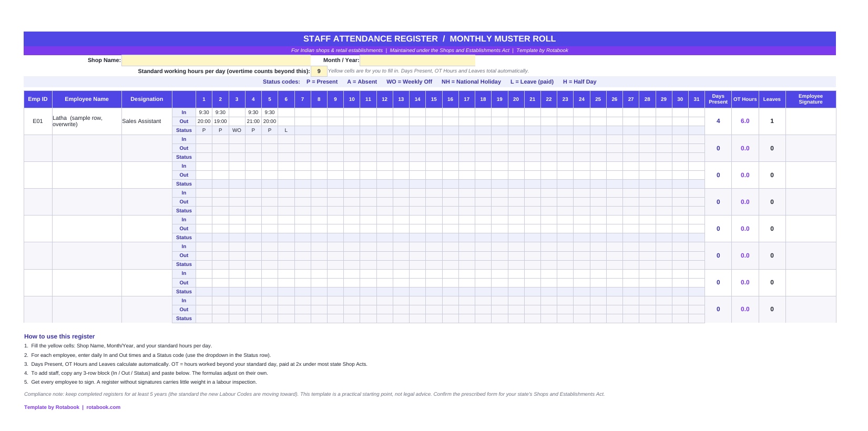Click status code 'WO = Weekly Off' in the legend
Screen dimensions: 868x431
coord(409,82)
